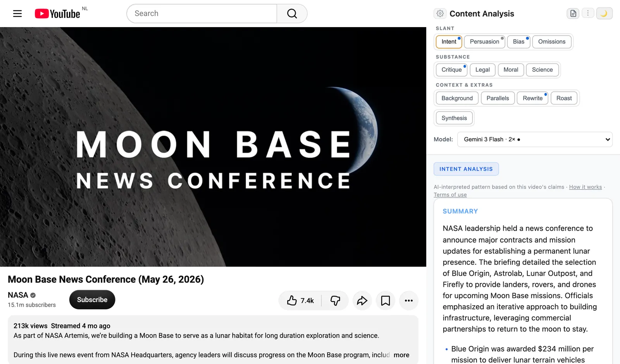This screenshot has width=620, height=364.
Task: Click the '213k views' text
Action: coord(31,326)
